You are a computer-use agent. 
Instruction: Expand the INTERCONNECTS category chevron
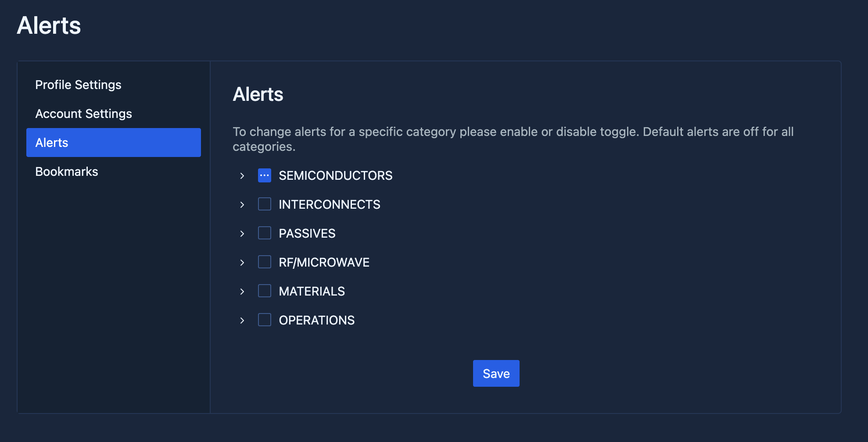[x=242, y=205]
